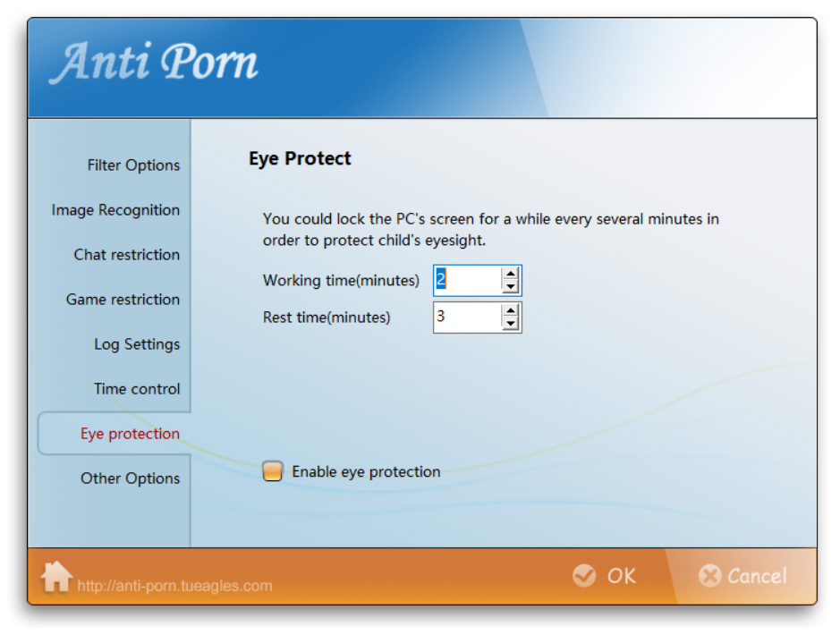Switch to Image Recognition tab
Screen dimensions: 840x635
115,210
